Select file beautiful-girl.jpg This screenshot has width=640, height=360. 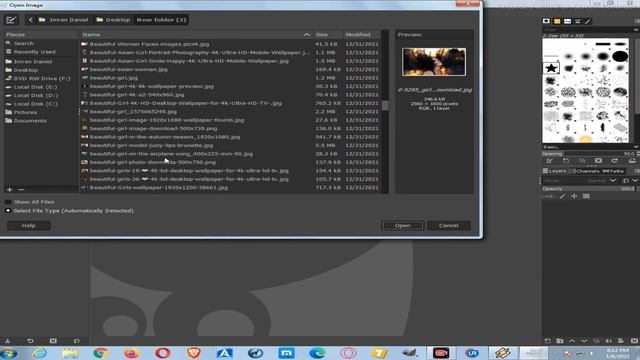point(113,78)
